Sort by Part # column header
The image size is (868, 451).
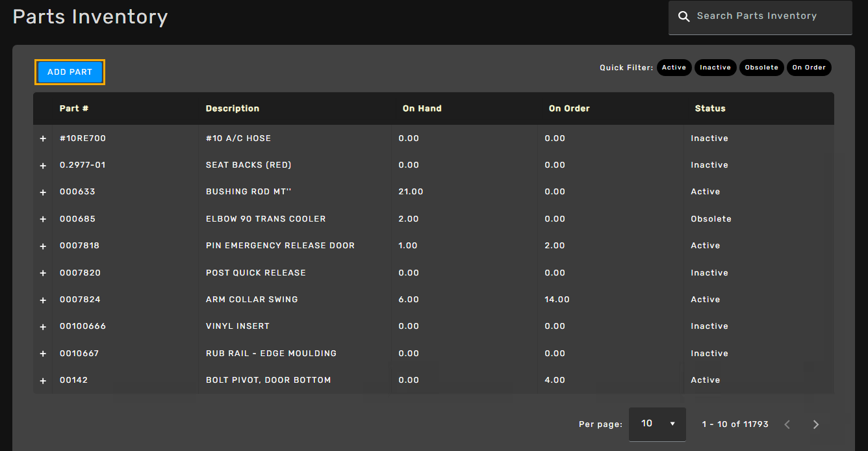point(74,109)
